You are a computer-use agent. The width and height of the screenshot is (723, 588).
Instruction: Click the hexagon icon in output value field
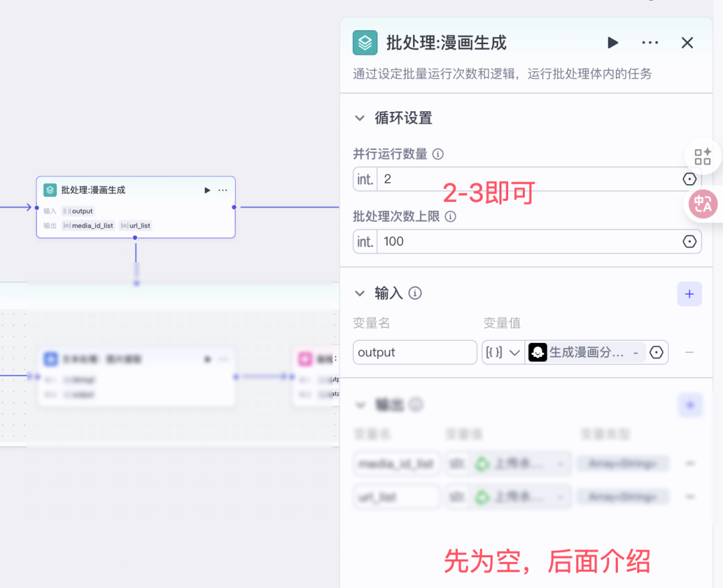click(657, 352)
